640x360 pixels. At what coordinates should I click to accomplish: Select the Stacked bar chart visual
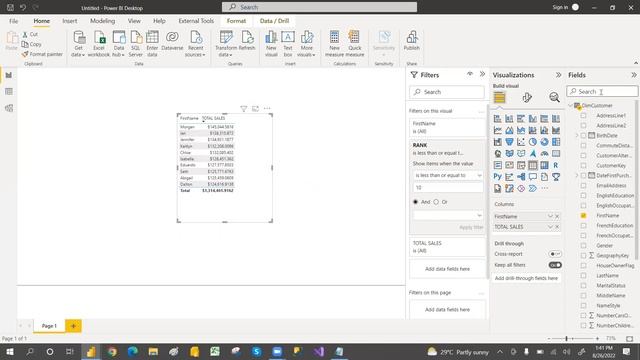coord(498,119)
